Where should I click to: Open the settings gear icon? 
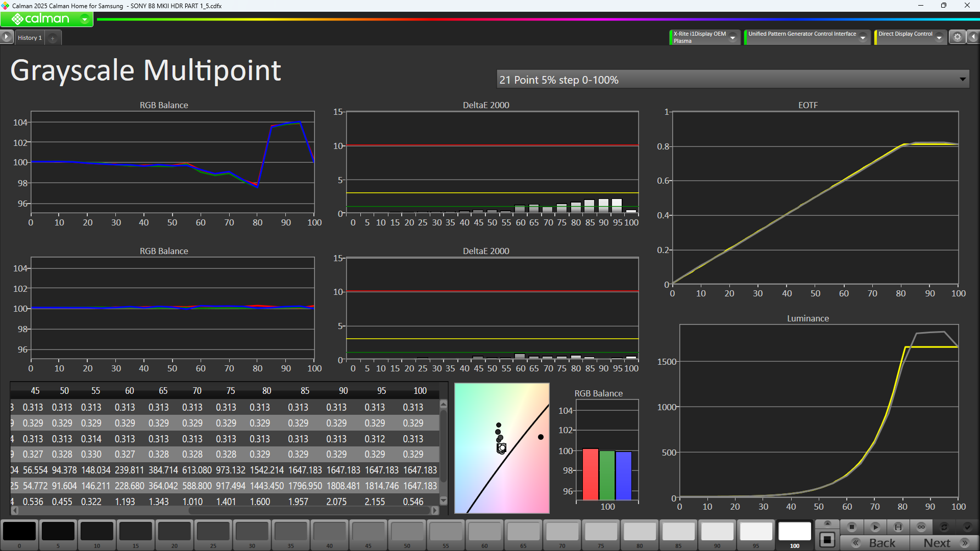tap(958, 37)
